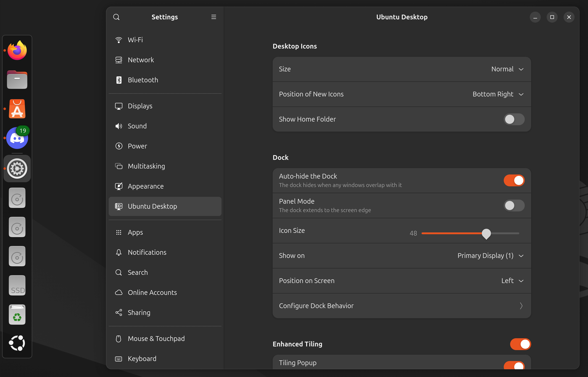Screen dimensions: 588x377
Task: Go to Multitasking settings
Action: [x=146, y=166]
